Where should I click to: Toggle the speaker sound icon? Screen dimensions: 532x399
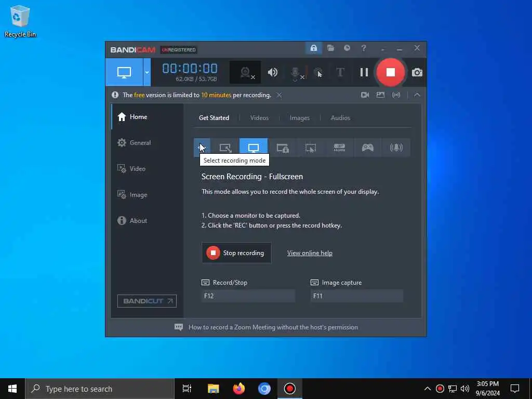click(272, 72)
